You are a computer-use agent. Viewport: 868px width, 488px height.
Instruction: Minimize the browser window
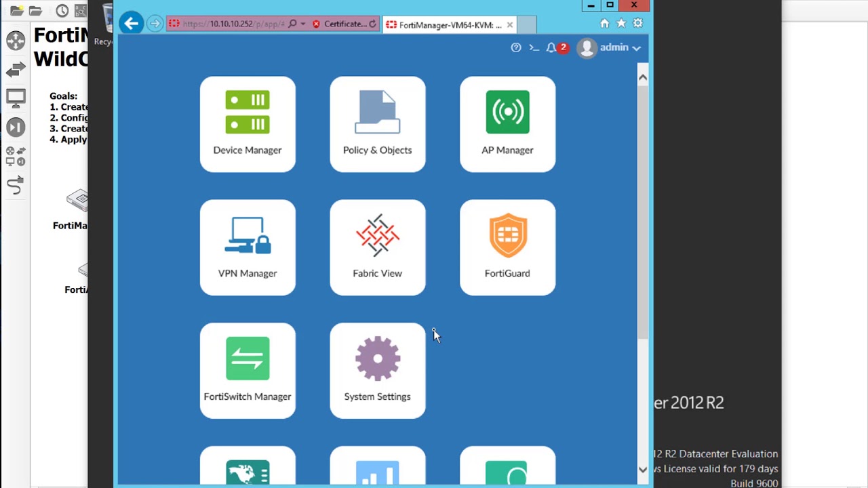pos(591,5)
